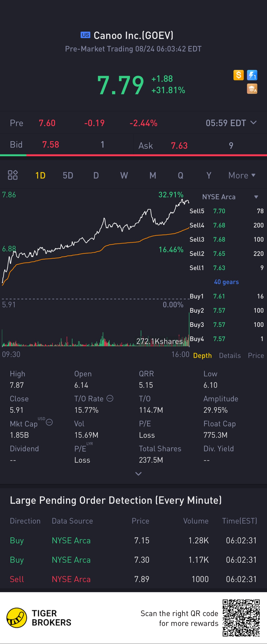Open the NYSE Arca exchange dropdown
This screenshot has height=644, width=267.
pyautogui.click(x=256, y=197)
